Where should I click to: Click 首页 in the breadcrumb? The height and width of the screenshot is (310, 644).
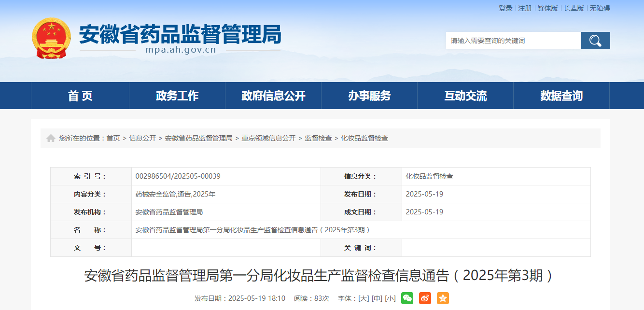pyautogui.click(x=113, y=138)
